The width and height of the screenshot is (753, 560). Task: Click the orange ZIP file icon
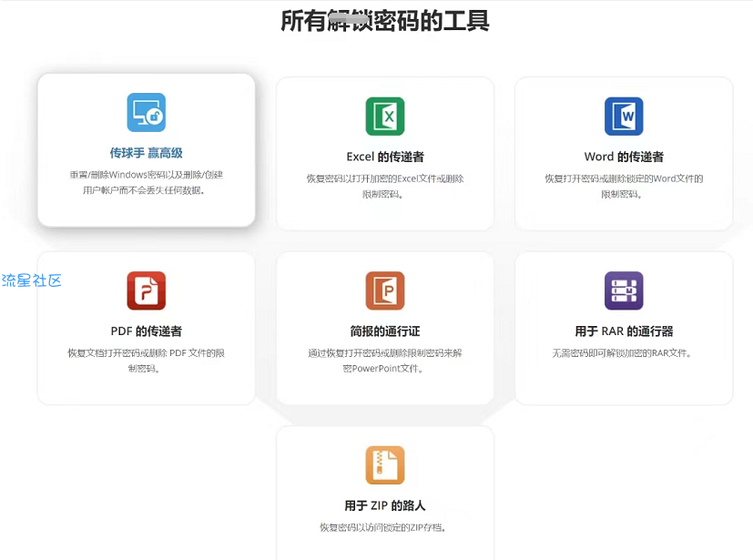pos(384,465)
